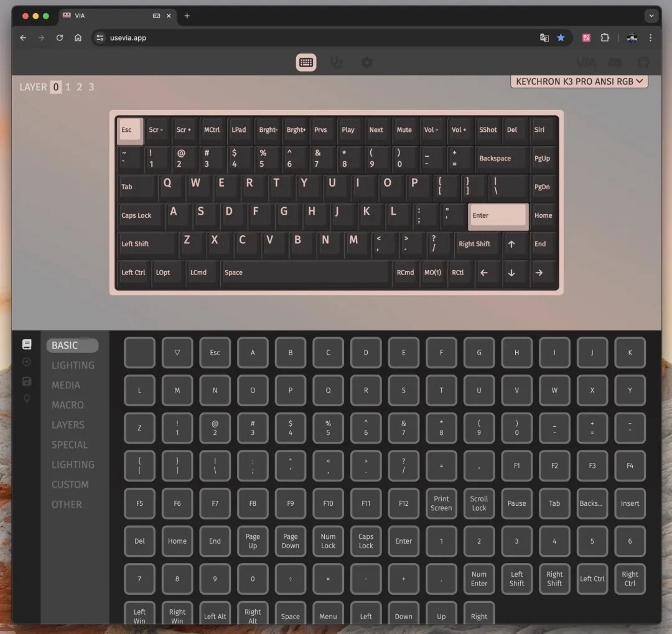Open the Configure keyboard tab icon
The image size is (672, 634).
click(x=306, y=63)
